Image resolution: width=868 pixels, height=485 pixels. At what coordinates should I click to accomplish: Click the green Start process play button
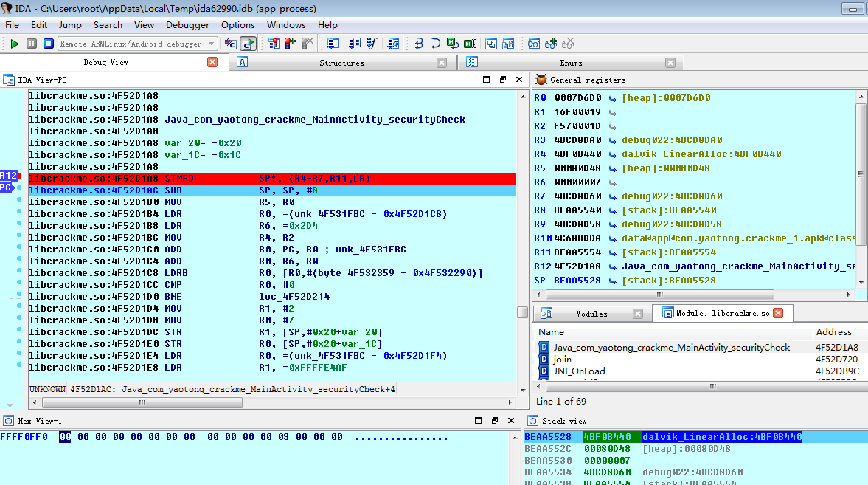pos(14,44)
